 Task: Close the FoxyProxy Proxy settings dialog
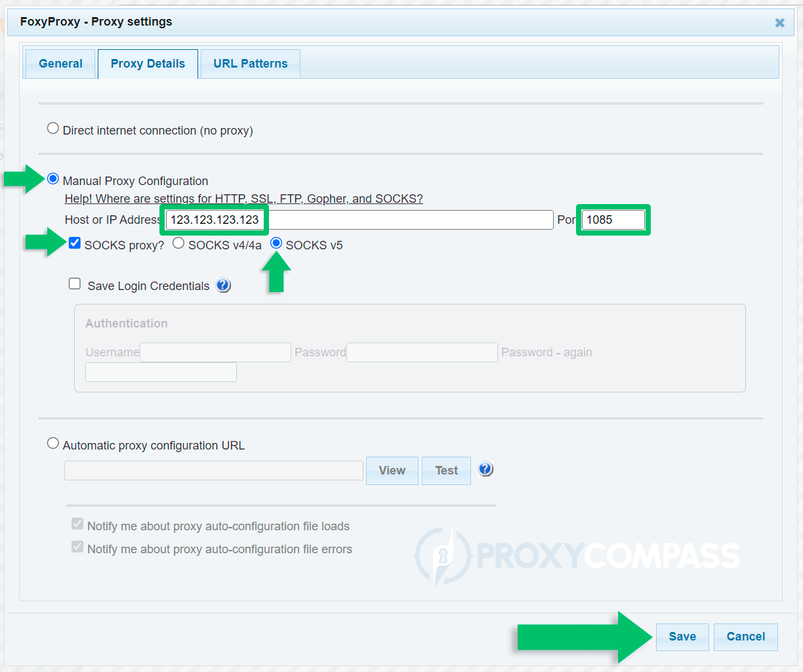779,22
